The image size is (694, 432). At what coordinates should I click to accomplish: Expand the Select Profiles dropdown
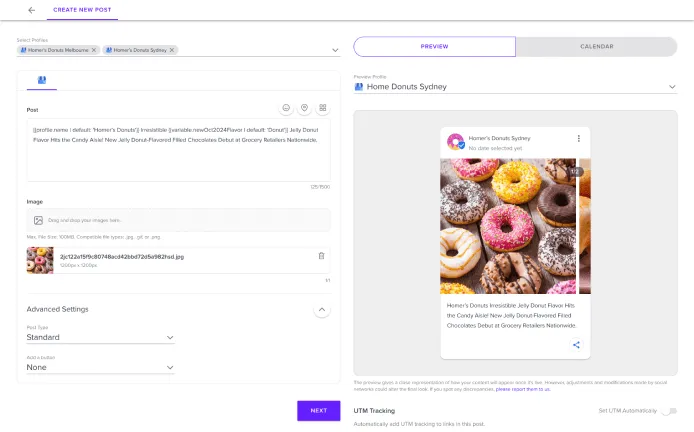click(x=335, y=50)
